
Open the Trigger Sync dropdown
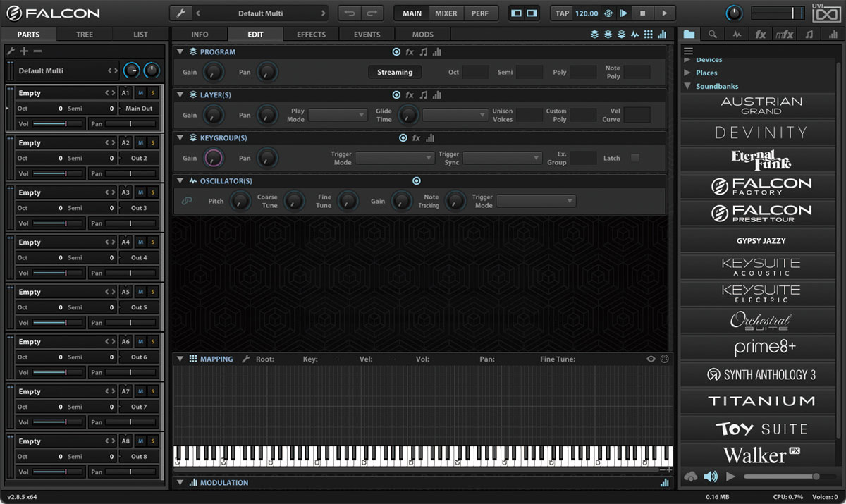(503, 158)
